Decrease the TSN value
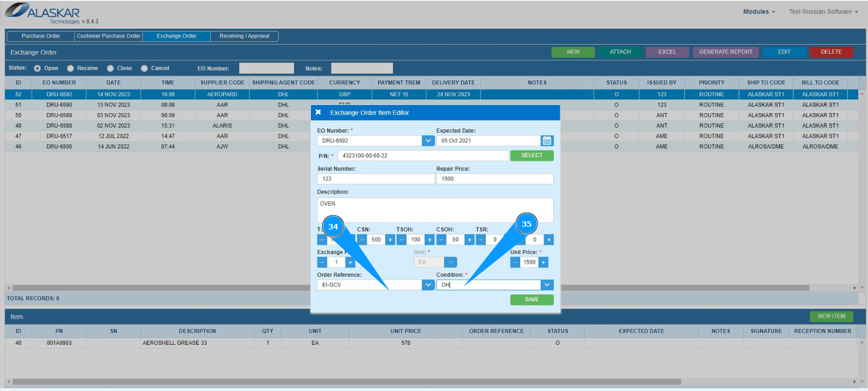This screenshot has width=868, height=391. [322, 240]
